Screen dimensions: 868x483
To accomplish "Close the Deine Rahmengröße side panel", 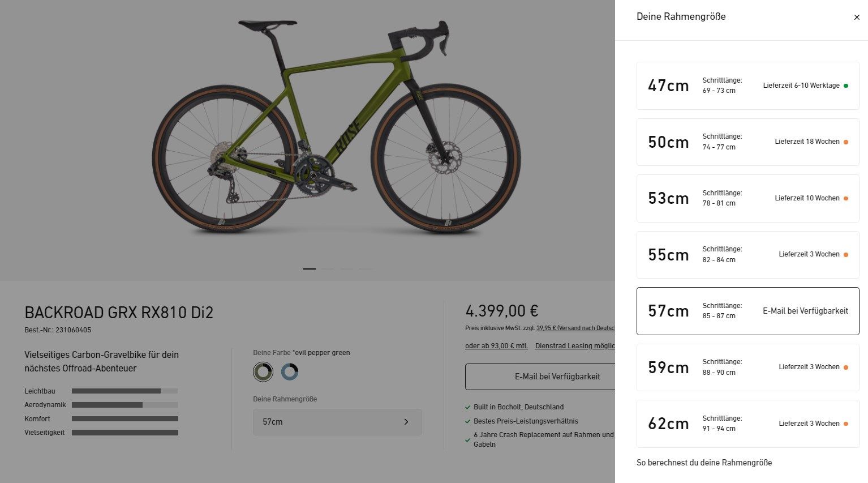I will pyautogui.click(x=856, y=18).
